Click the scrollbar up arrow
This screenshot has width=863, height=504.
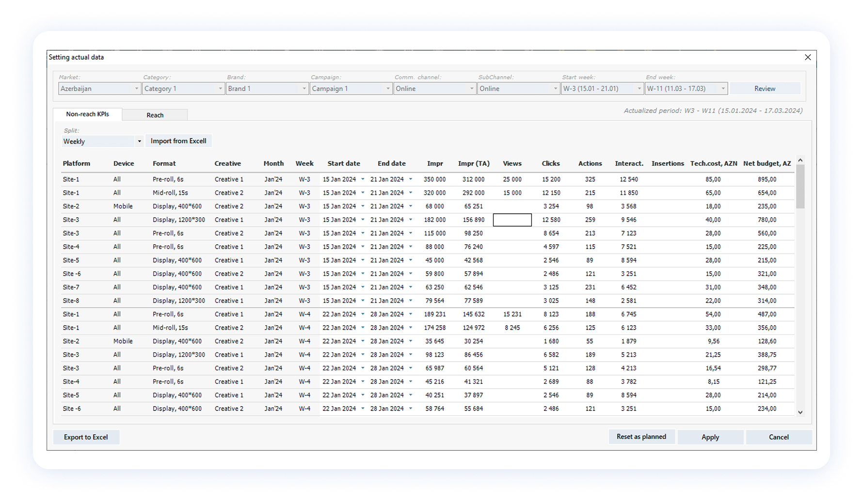click(800, 160)
